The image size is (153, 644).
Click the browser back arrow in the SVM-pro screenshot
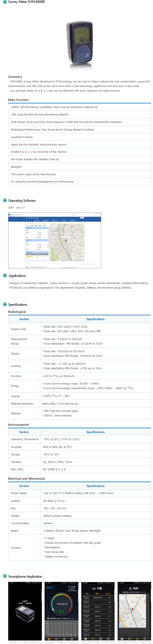(x=9, y=215)
